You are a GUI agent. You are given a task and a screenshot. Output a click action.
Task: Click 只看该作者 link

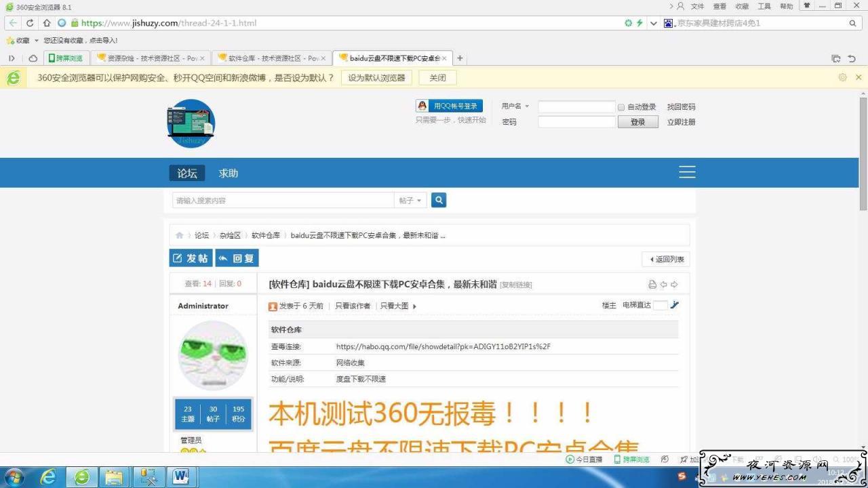click(353, 306)
